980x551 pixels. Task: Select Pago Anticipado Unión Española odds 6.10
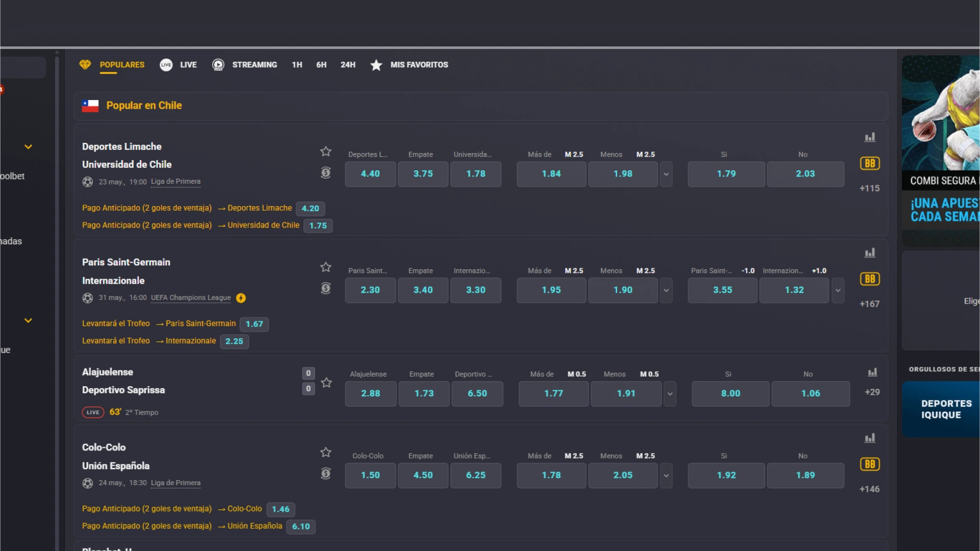[x=301, y=527]
